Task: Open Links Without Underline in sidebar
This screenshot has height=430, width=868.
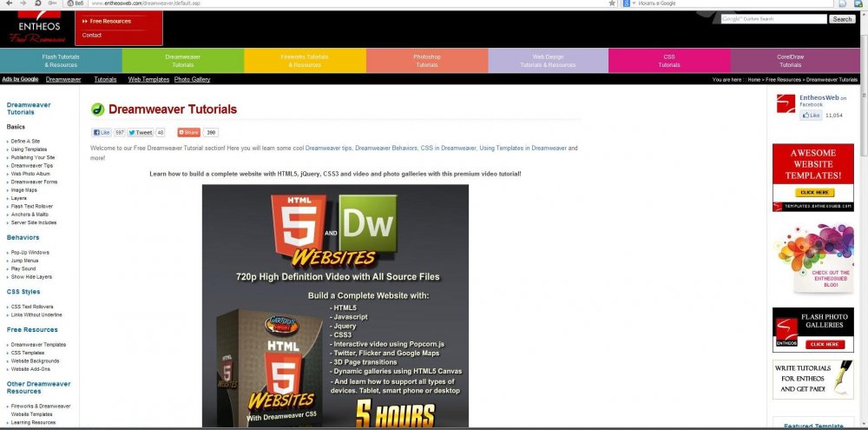Action: click(36, 314)
